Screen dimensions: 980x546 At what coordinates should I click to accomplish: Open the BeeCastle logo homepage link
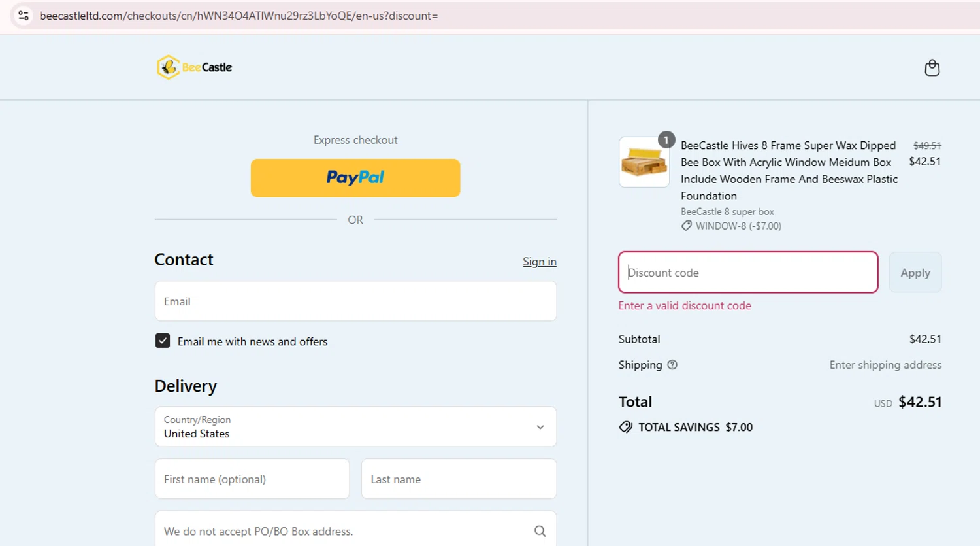pos(195,67)
